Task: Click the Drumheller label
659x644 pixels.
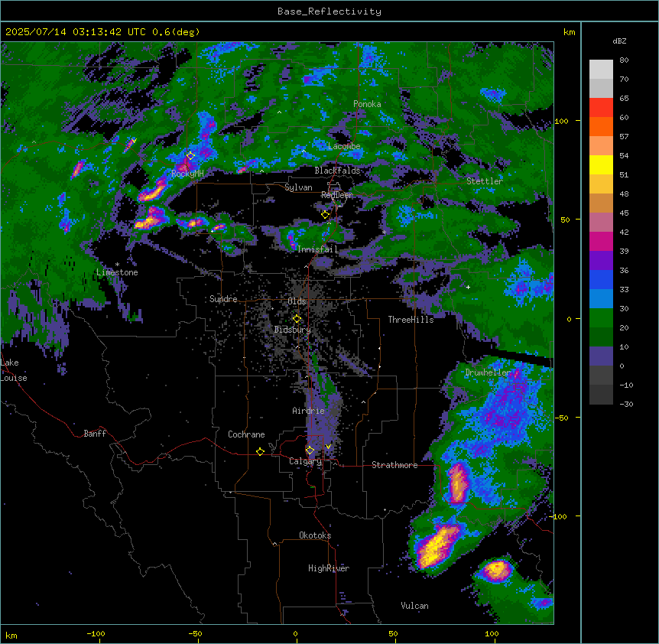Action: pyautogui.click(x=488, y=372)
